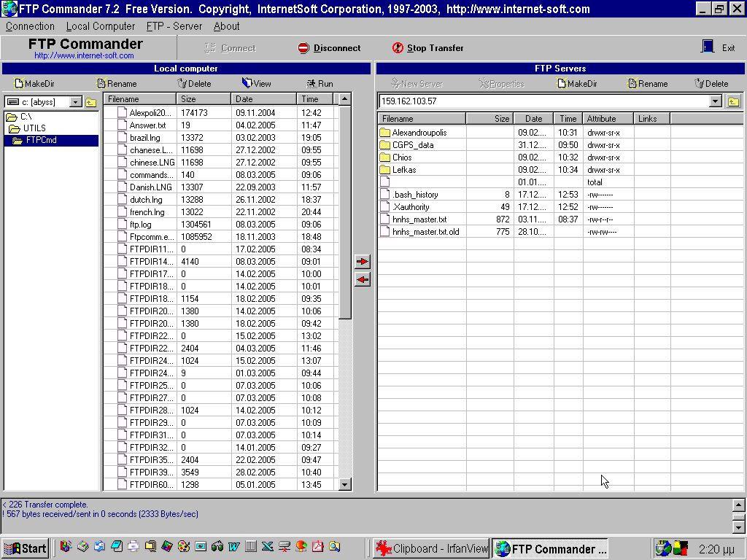Click server Links column header
The width and height of the screenshot is (747, 560).
tap(652, 119)
